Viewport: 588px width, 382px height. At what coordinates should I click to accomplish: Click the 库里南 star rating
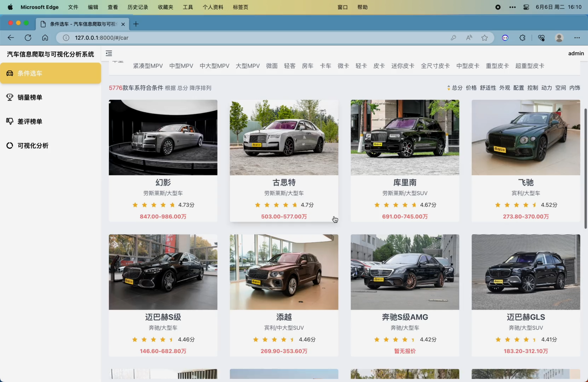click(396, 205)
